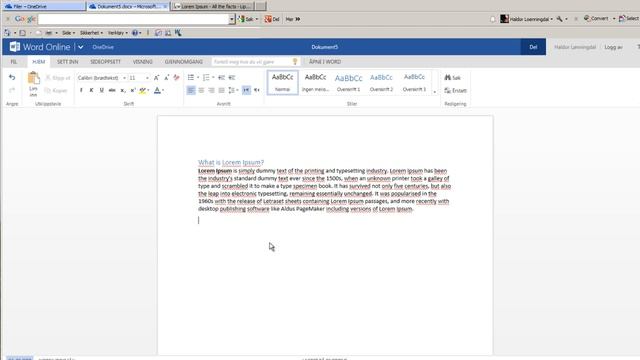Viewport: 640px width, 360px height.
Task: Apply the Normal style
Action: point(282,82)
